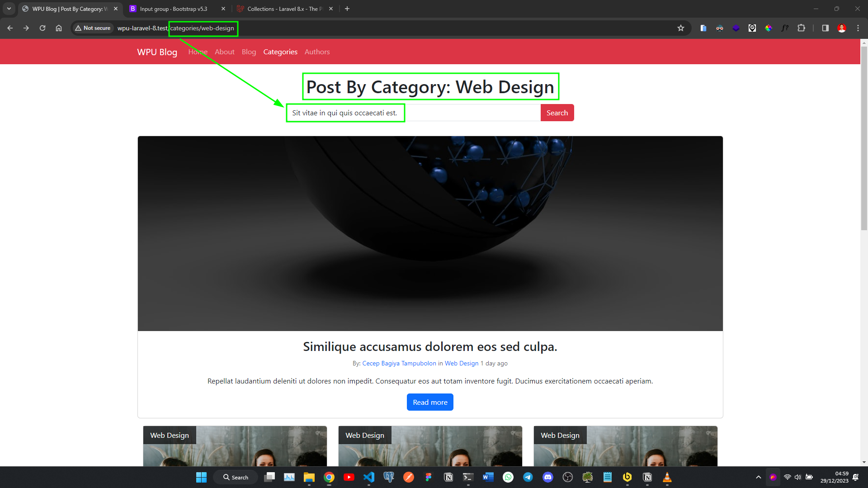Viewport: 868px width, 488px height.
Task: Reload the current page
Action: point(42,28)
